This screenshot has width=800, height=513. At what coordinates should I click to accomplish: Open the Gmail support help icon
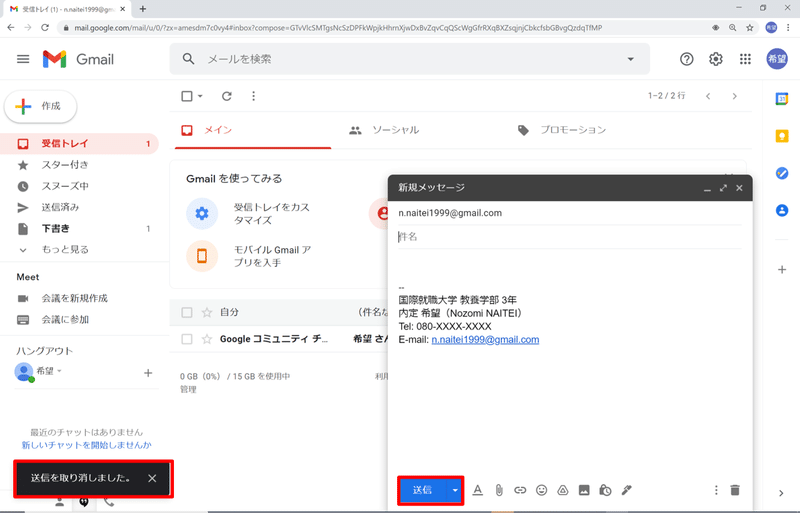686,59
